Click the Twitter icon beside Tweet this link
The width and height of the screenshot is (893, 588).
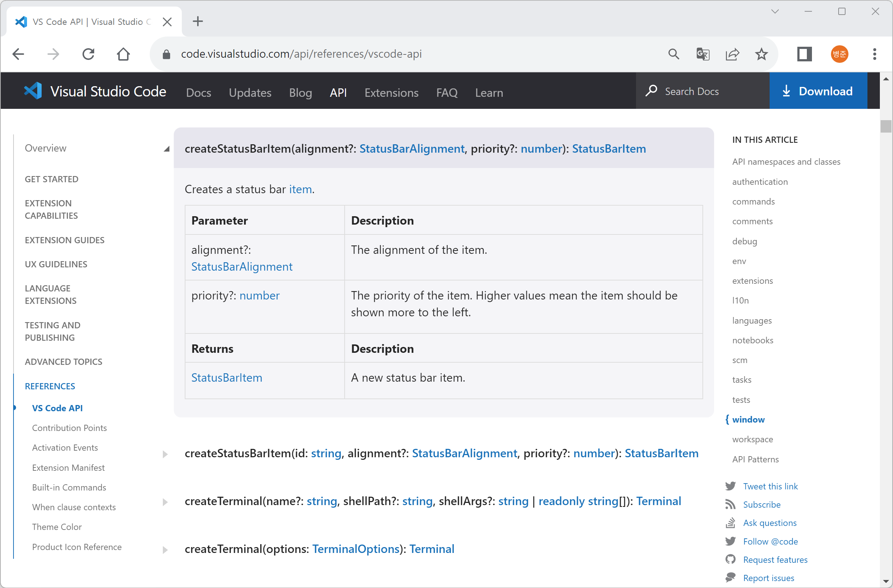(x=730, y=486)
